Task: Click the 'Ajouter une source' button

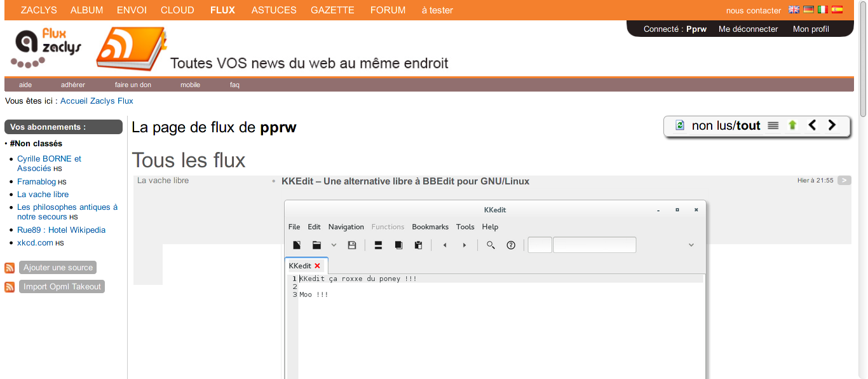Action: tap(58, 268)
